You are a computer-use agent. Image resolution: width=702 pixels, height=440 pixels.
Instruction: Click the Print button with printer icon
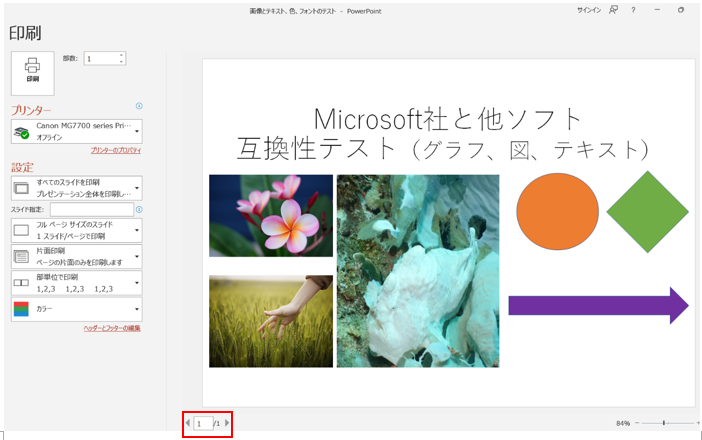click(x=33, y=70)
